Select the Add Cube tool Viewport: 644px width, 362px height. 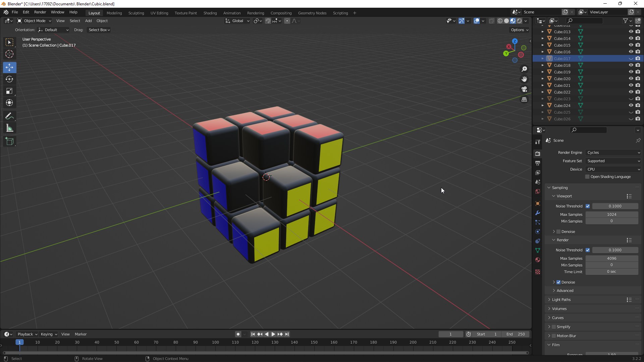pos(9,141)
